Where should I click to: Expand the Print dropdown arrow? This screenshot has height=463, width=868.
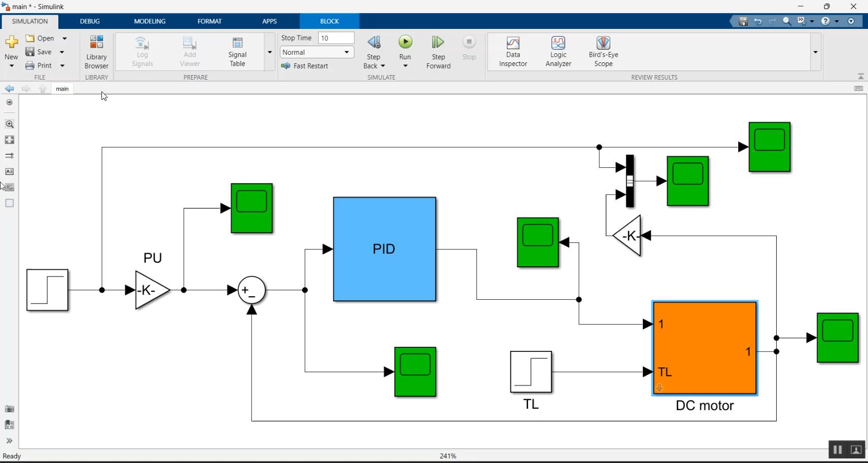(x=62, y=65)
